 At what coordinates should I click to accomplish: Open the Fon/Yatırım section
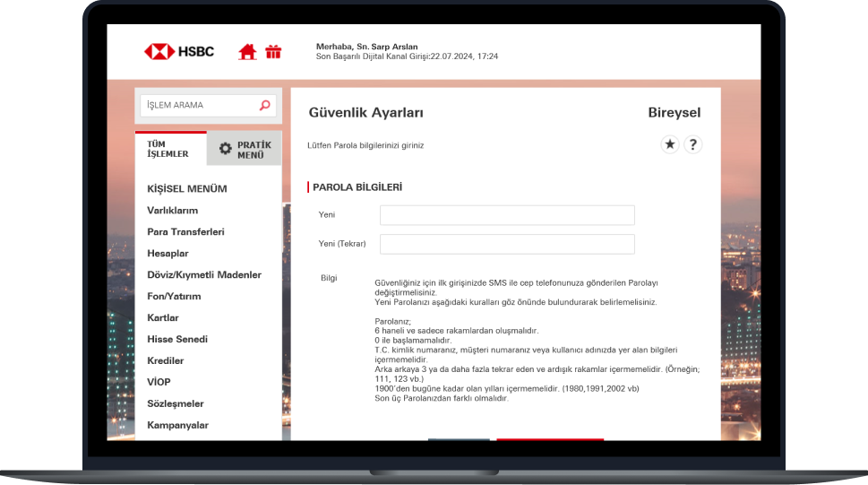174,297
